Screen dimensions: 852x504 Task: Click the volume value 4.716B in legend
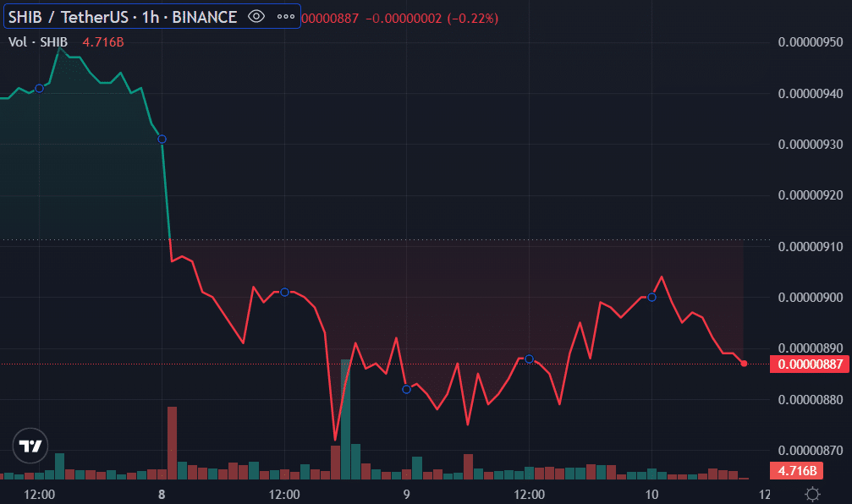[103, 41]
